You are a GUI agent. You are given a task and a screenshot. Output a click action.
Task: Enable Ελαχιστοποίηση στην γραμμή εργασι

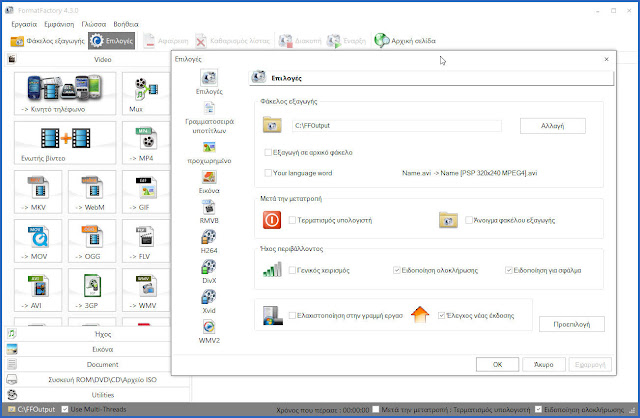pos(292,315)
